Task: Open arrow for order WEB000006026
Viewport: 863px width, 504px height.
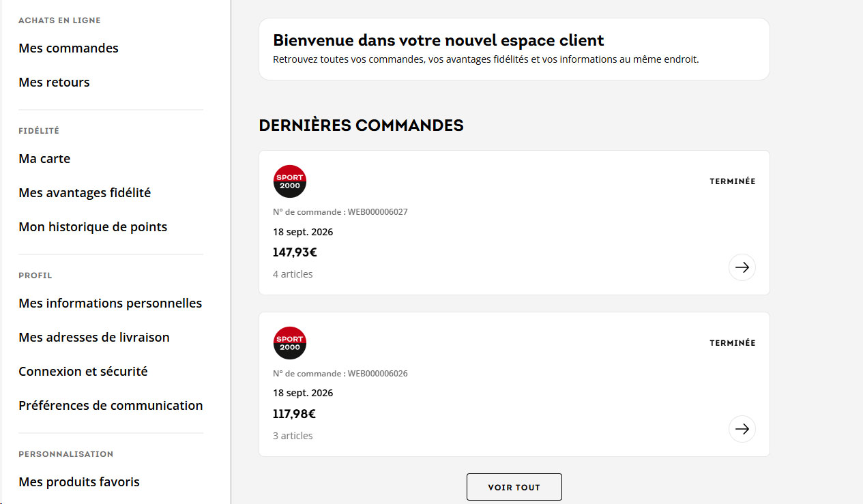Action: tap(742, 429)
